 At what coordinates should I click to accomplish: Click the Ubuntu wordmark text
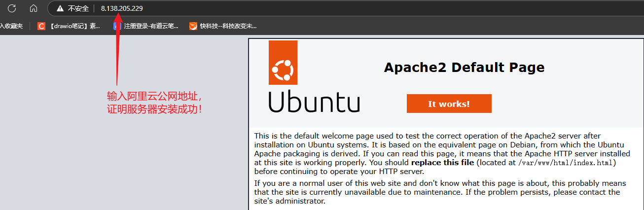(x=314, y=101)
